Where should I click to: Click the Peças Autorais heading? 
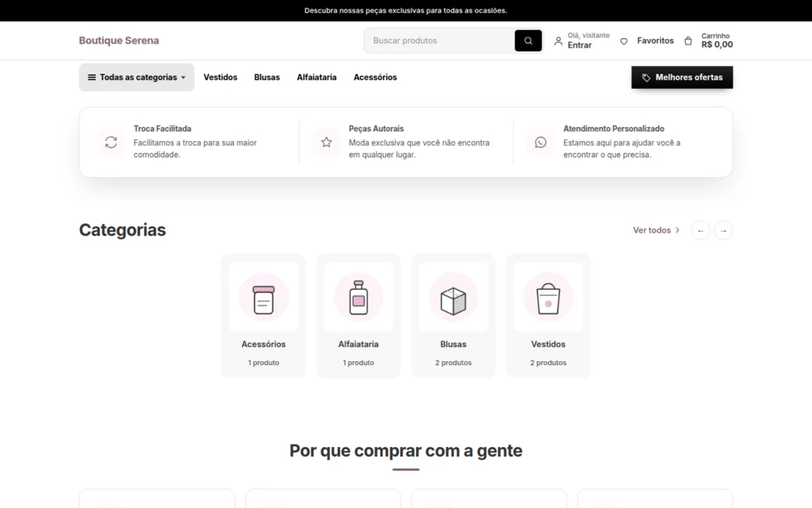click(x=376, y=129)
